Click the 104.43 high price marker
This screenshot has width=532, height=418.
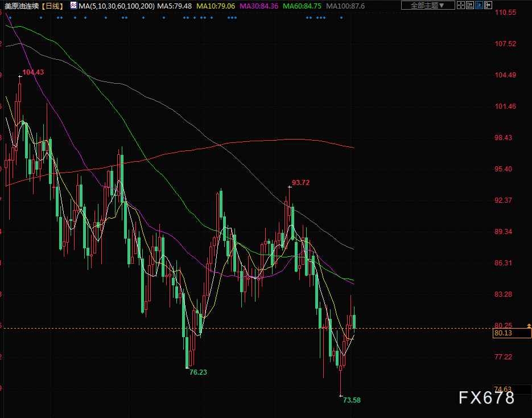[x=33, y=72]
